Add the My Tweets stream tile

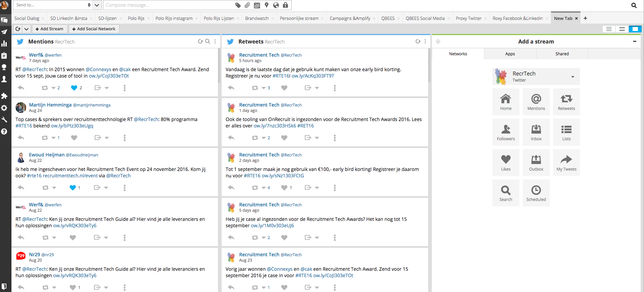tap(566, 163)
